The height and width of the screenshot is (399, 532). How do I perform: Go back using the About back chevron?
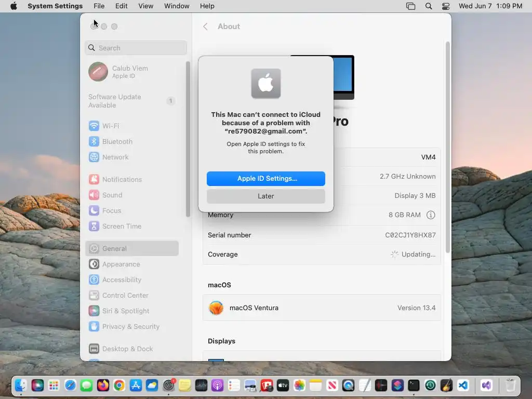pyautogui.click(x=205, y=26)
